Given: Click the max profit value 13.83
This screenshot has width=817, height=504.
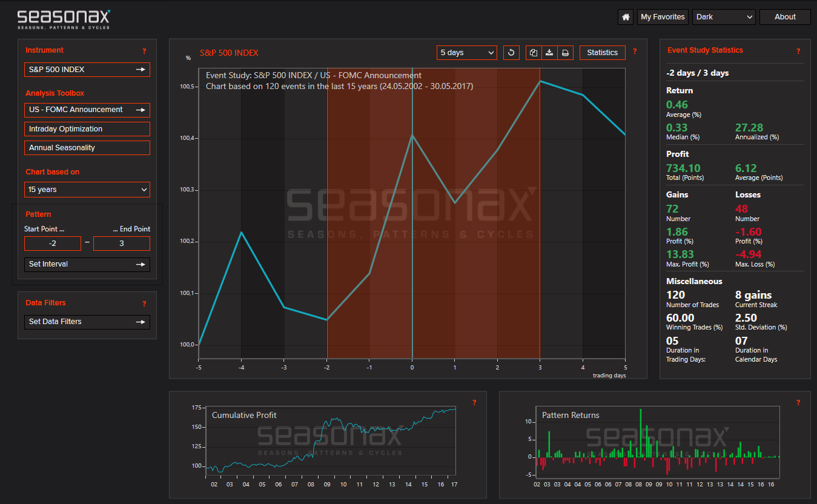Looking at the screenshot, I should click(680, 254).
